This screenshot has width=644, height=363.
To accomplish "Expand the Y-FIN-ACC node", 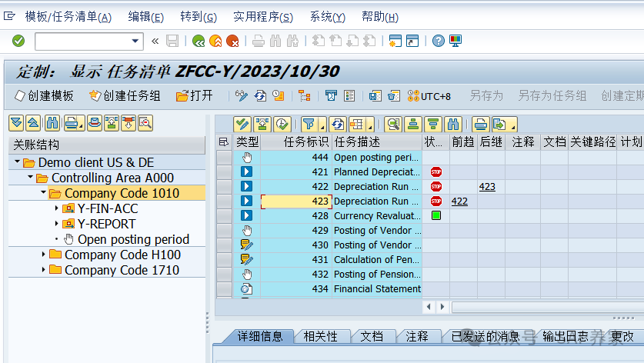I will 56,208.
